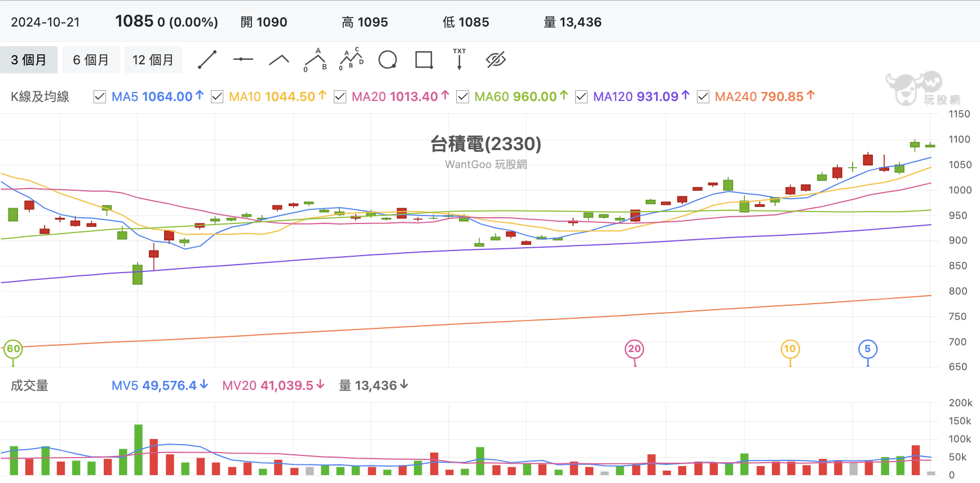The image size is (980, 483).
Task: Click the MA5 1064.00 value label
Action: (157, 96)
